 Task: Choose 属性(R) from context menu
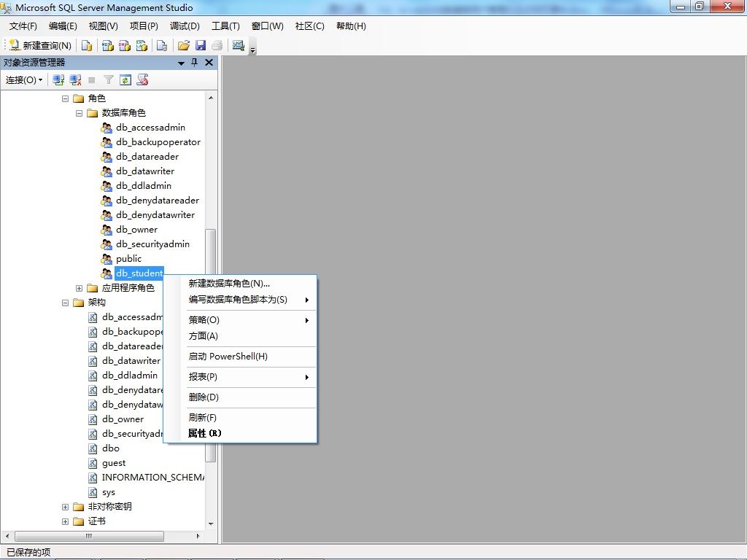coord(240,433)
